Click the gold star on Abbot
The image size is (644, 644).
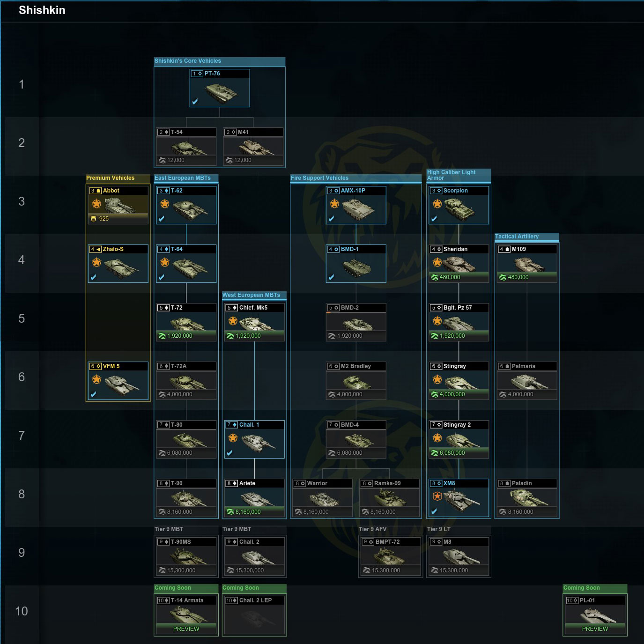pyautogui.click(x=96, y=204)
